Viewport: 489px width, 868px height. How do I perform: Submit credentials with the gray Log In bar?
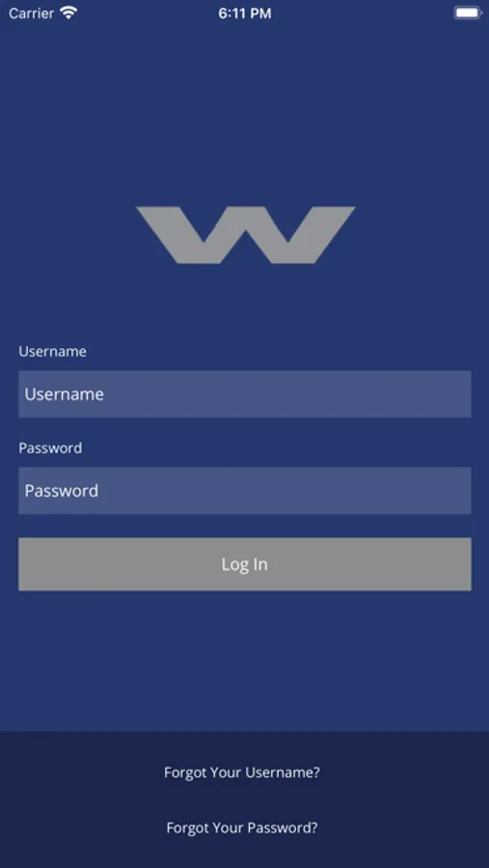(245, 564)
